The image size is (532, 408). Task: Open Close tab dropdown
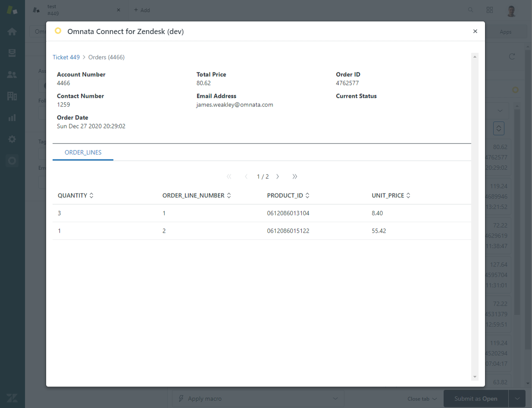point(422,399)
